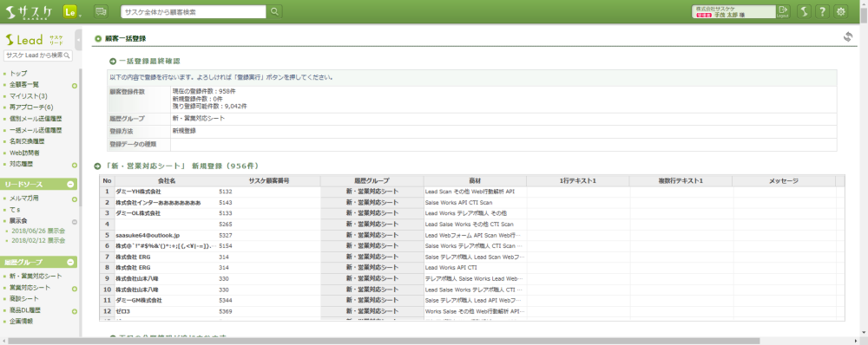Select the ダミーGM株式会社 cell
The width and height of the screenshot is (868, 345).
click(167, 300)
